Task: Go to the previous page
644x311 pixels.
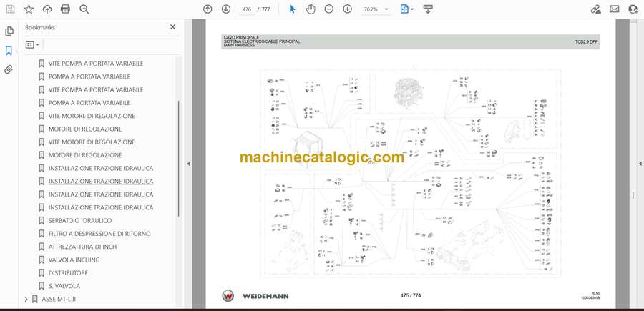Action: click(208, 9)
